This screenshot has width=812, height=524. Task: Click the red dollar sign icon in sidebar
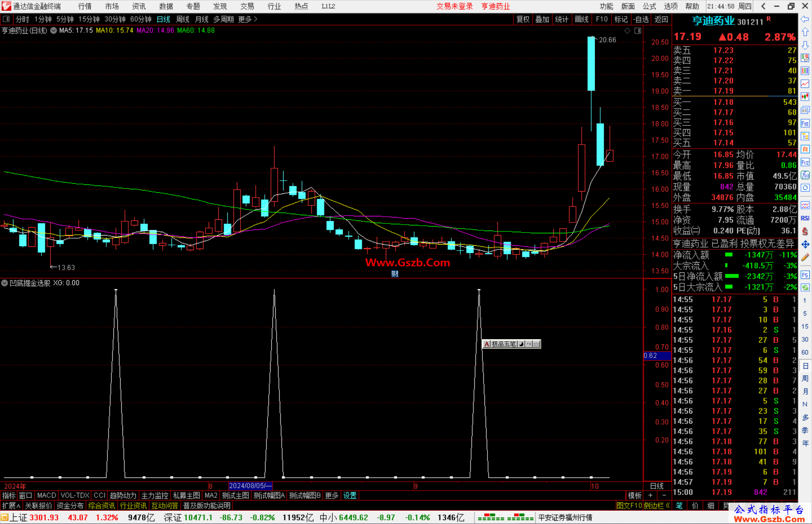click(x=805, y=231)
